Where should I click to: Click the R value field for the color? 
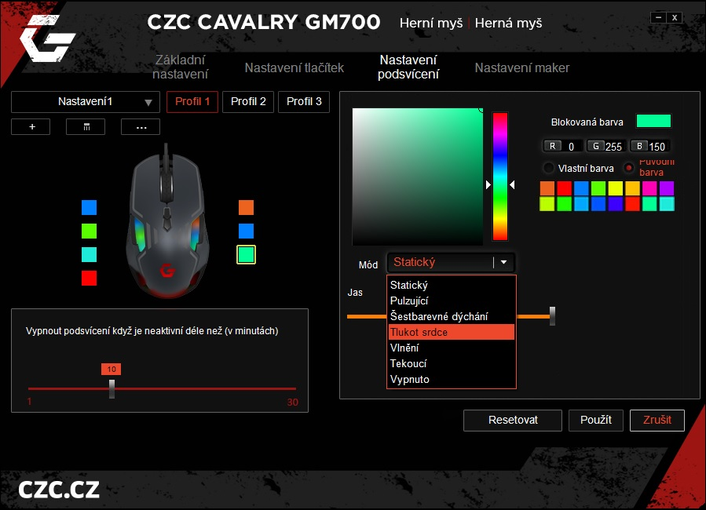[570, 146]
